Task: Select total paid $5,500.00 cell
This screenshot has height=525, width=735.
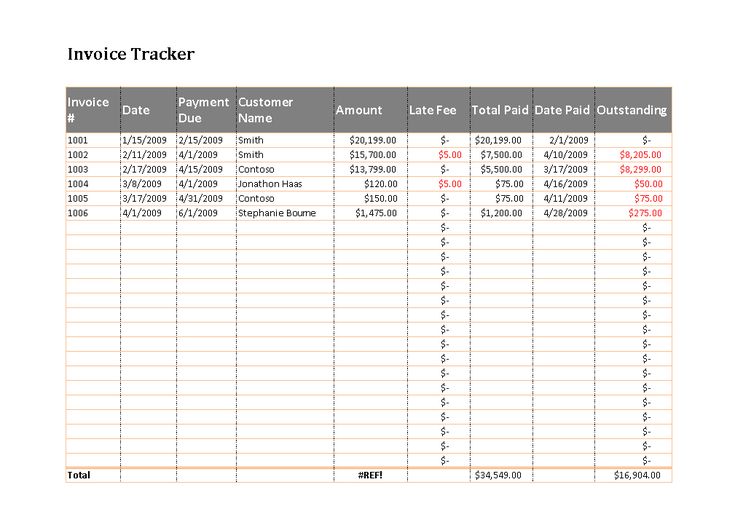Action: pos(501,169)
